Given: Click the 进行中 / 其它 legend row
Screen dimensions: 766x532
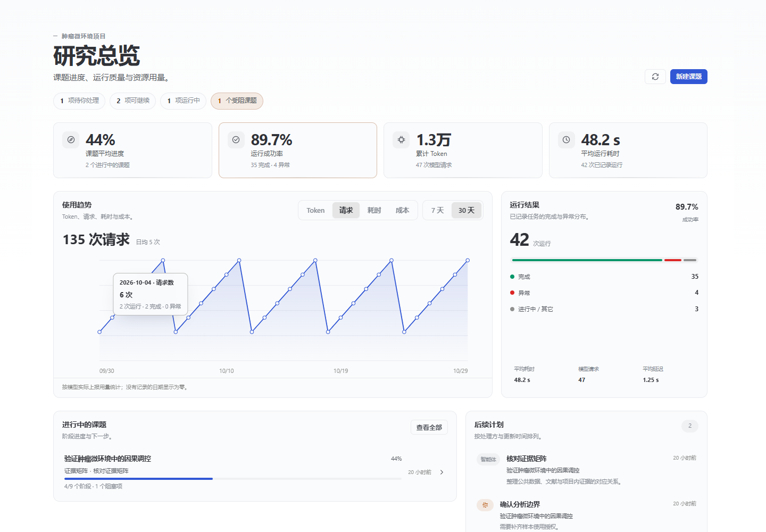Looking at the screenshot, I should click(x=604, y=309).
